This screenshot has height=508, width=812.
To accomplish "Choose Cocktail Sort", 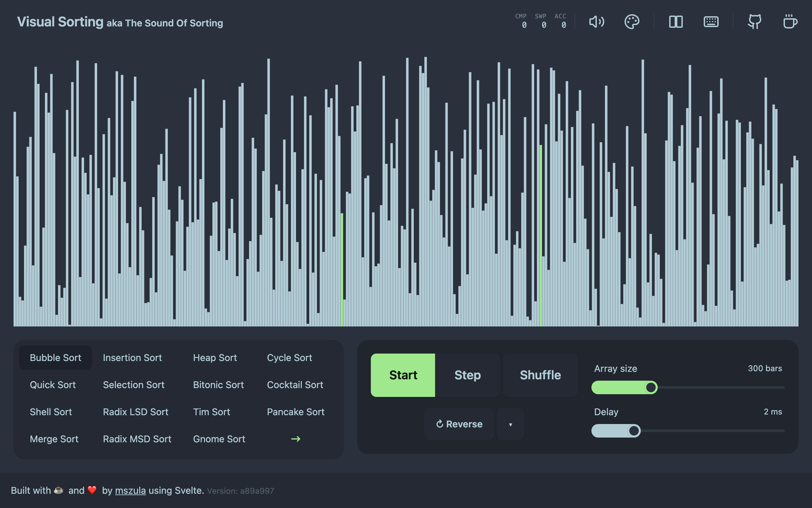I will (x=295, y=385).
